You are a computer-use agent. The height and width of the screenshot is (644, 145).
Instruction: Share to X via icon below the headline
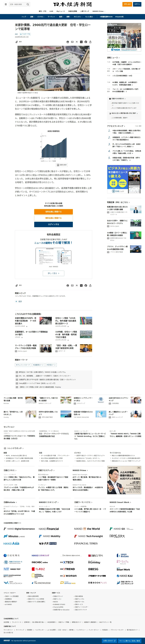point(81,42)
